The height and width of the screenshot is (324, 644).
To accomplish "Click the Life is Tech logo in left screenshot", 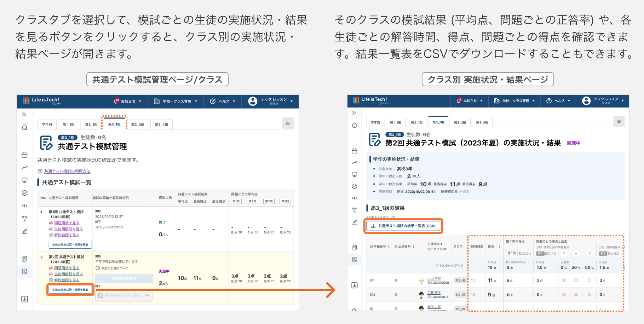I will (x=42, y=101).
